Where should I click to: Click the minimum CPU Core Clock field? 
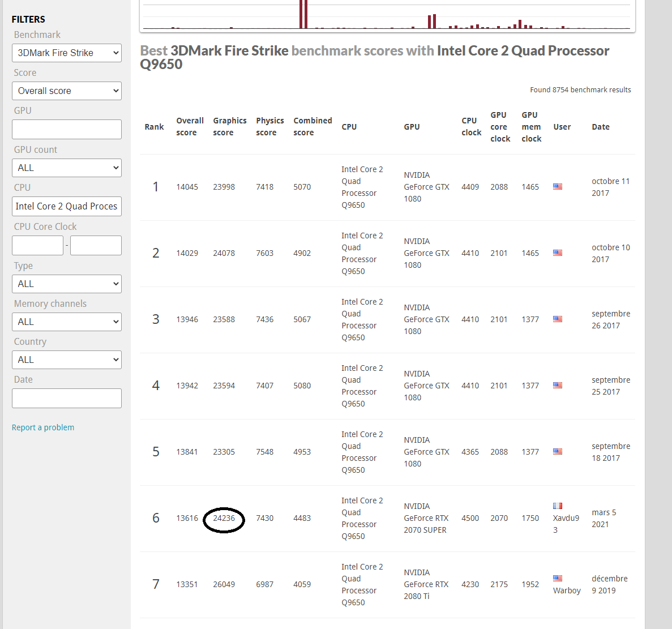point(38,246)
